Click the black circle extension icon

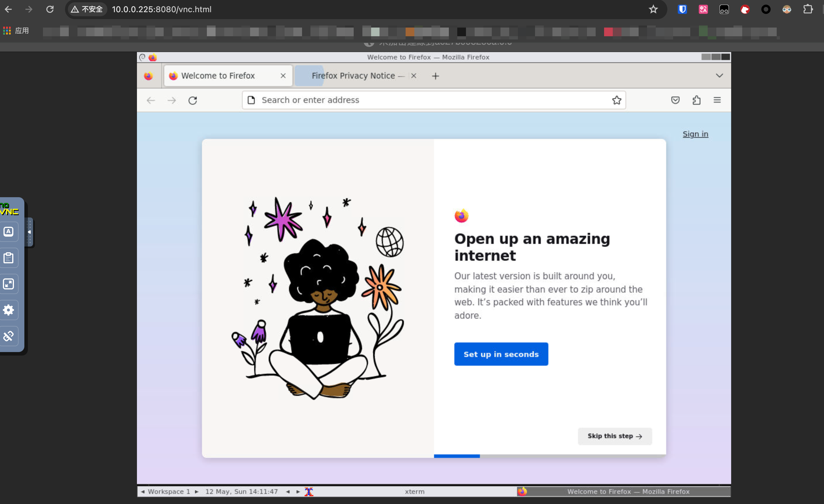click(766, 9)
